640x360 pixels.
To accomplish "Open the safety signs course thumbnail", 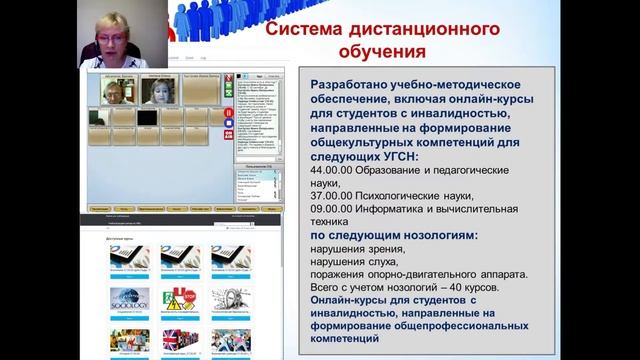I will point(180,298).
